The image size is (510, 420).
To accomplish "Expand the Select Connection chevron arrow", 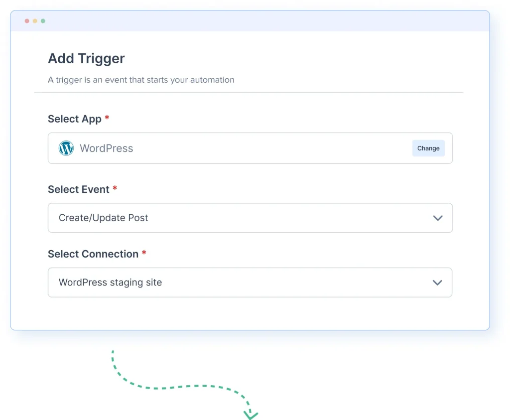I will tap(437, 282).
